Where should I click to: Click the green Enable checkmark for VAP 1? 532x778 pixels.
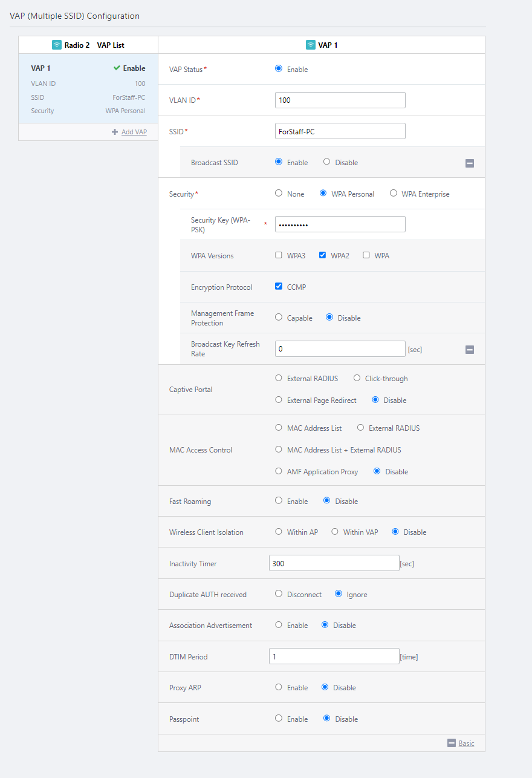(117, 68)
